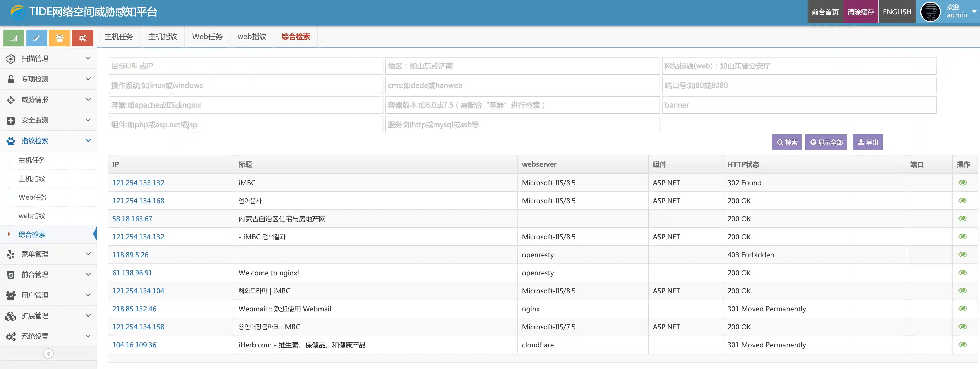View details via eye icon for 121.254.133.132
Image resolution: width=980 pixels, height=369 pixels.
click(x=962, y=182)
